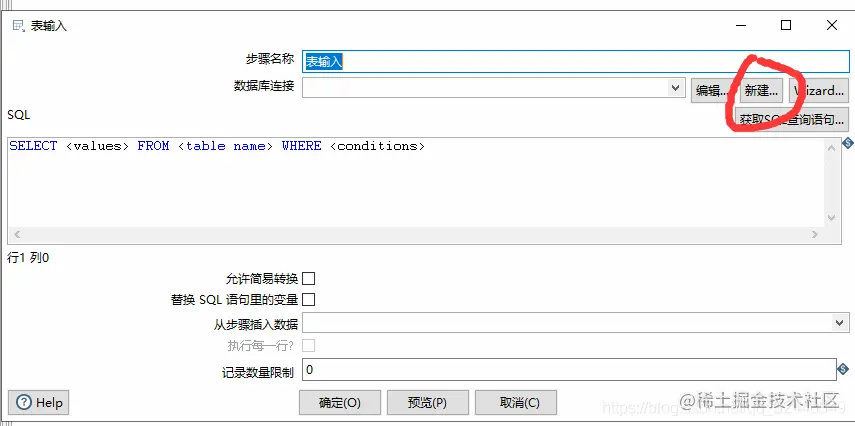Screen dimensions: 855x426
Task: Click the 获取SQL查询语句... button
Action: pos(792,119)
